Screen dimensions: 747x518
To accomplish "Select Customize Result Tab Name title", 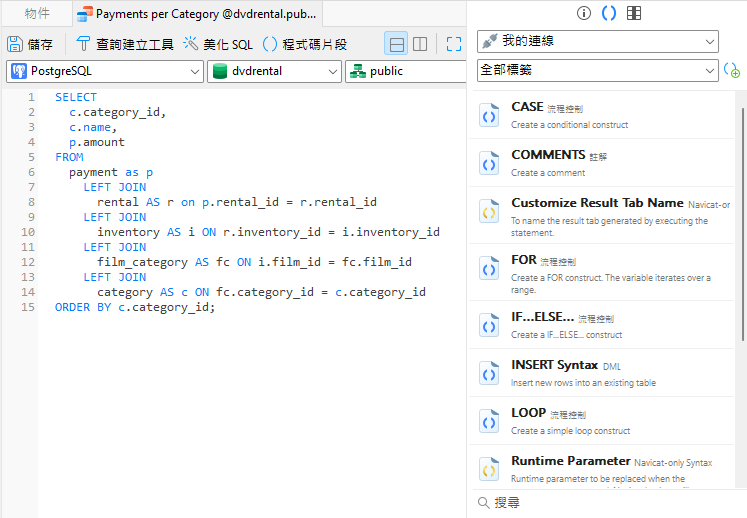I will coord(597,203).
